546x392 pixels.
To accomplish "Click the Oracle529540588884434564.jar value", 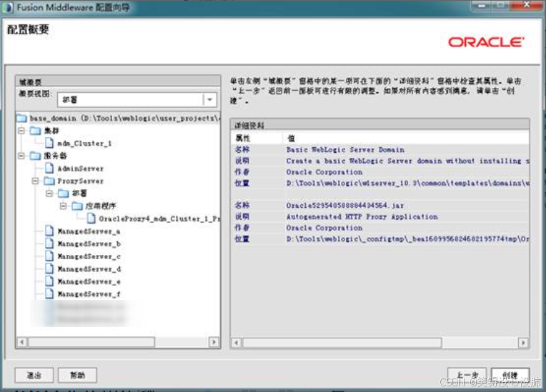I will (345, 205).
